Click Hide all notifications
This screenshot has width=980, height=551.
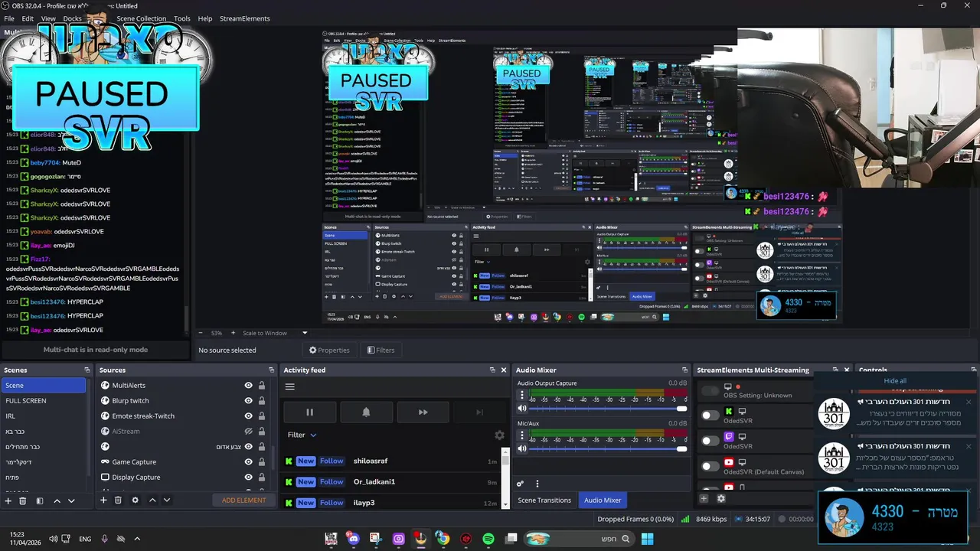click(895, 381)
